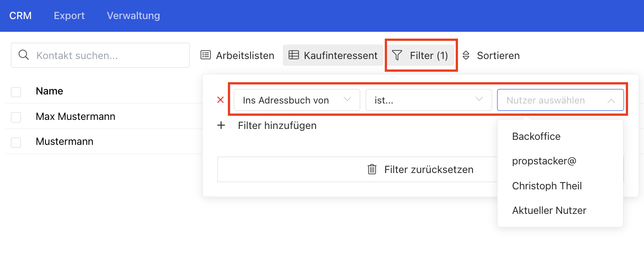Click the Sortieren arrows icon
The width and height of the screenshot is (644, 257).
(466, 55)
